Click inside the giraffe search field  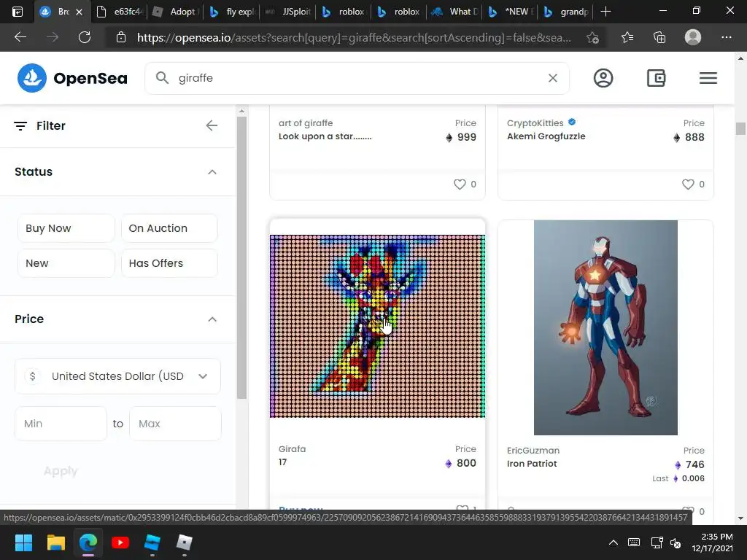(x=357, y=78)
